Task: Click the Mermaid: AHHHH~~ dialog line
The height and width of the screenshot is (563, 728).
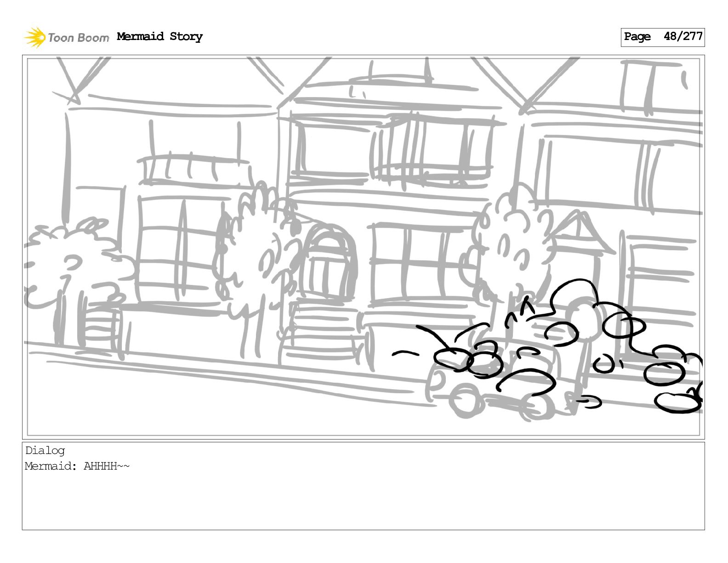Action: point(77,466)
